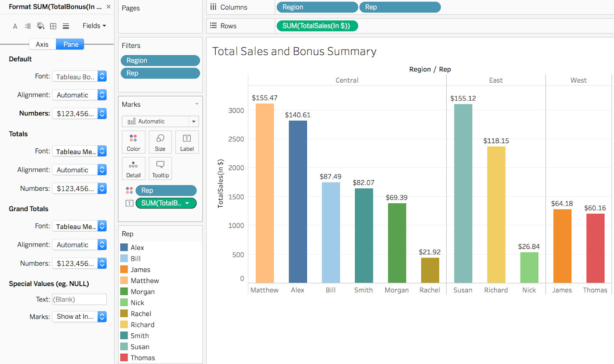Click the Size shelf on the Marks card

point(160,142)
